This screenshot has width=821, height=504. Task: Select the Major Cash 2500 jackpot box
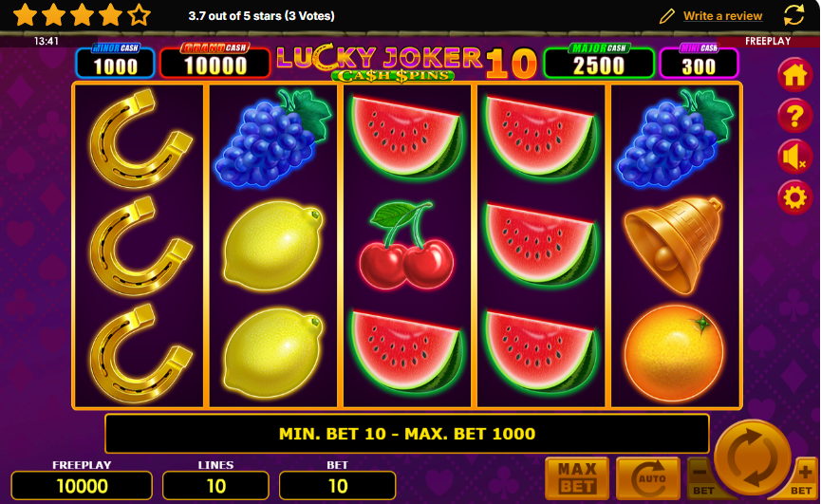click(599, 62)
